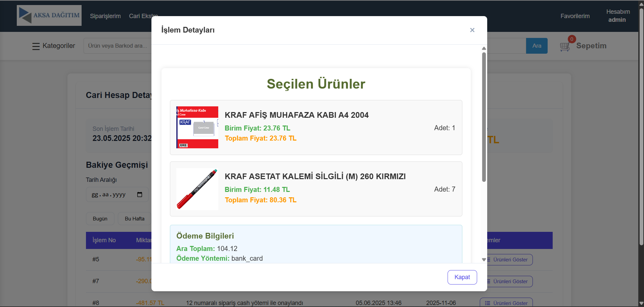This screenshot has width=644, height=307.
Task: Click the Ara Toplam 104.12 line
Action: (207, 249)
